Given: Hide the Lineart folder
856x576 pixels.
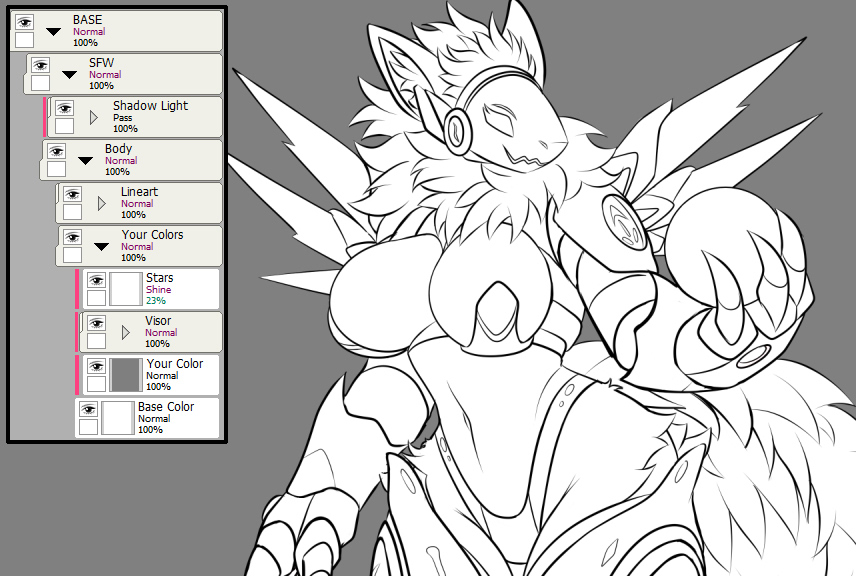Looking at the screenshot, I should [73, 194].
